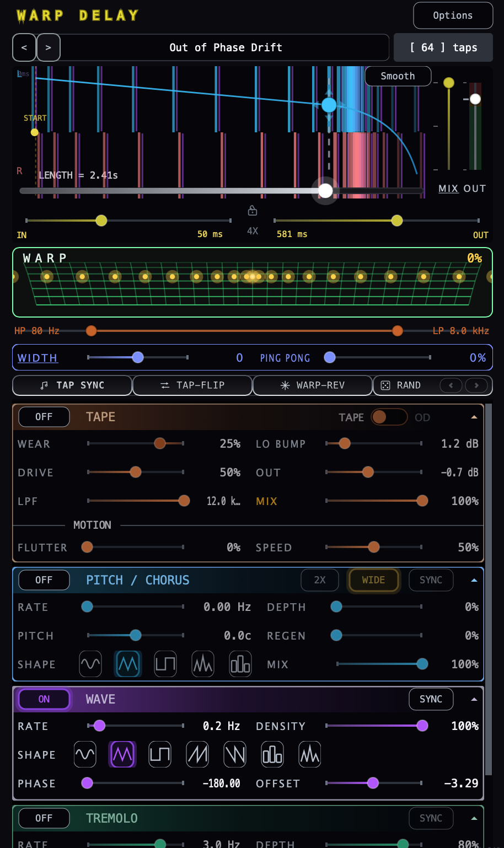This screenshot has height=848, width=504.
Task: Click the blue curve node in tap display
Action: point(329,105)
